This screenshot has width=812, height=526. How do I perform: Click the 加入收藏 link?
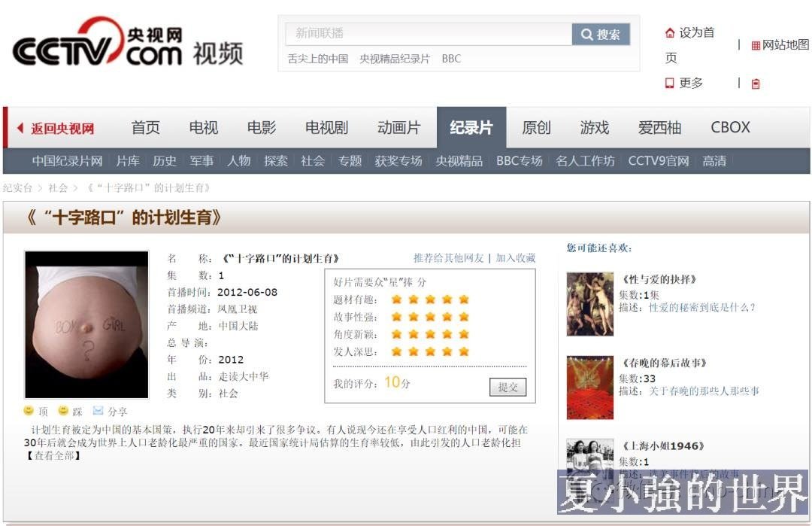click(515, 257)
